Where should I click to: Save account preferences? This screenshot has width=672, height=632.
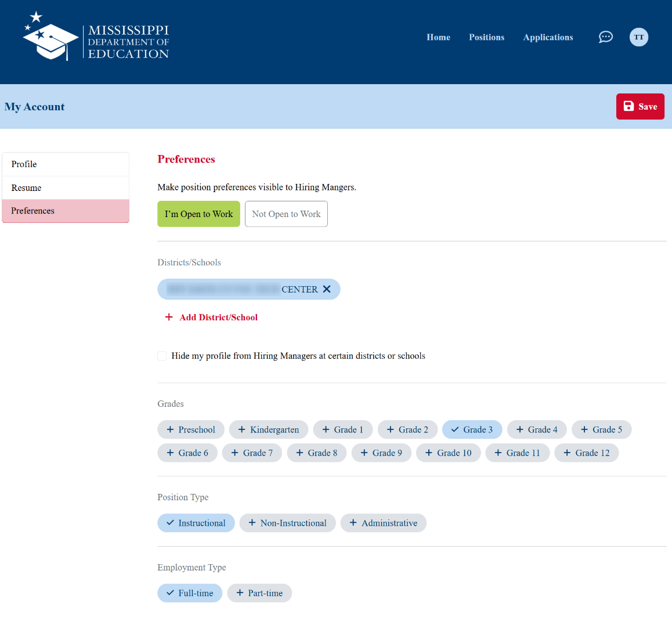(640, 106)
